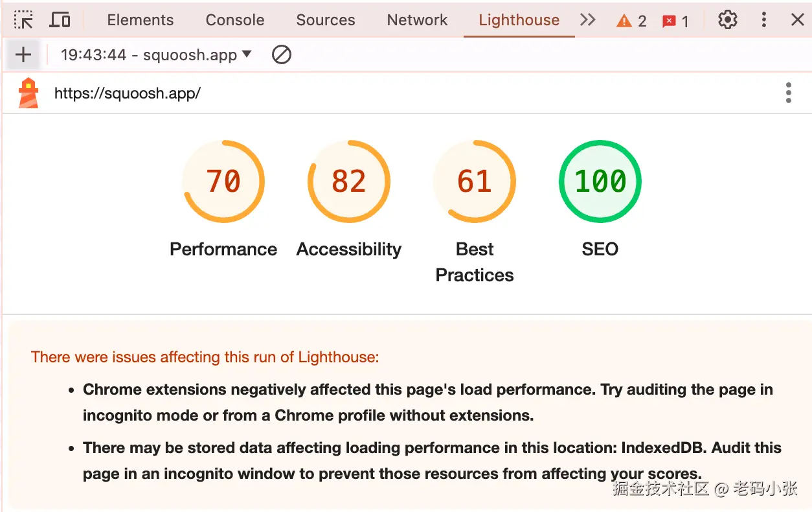Select the Lighthouse tab
This screenshot has width=812, height=512.
pyautogui.click(x=519, y=20)
